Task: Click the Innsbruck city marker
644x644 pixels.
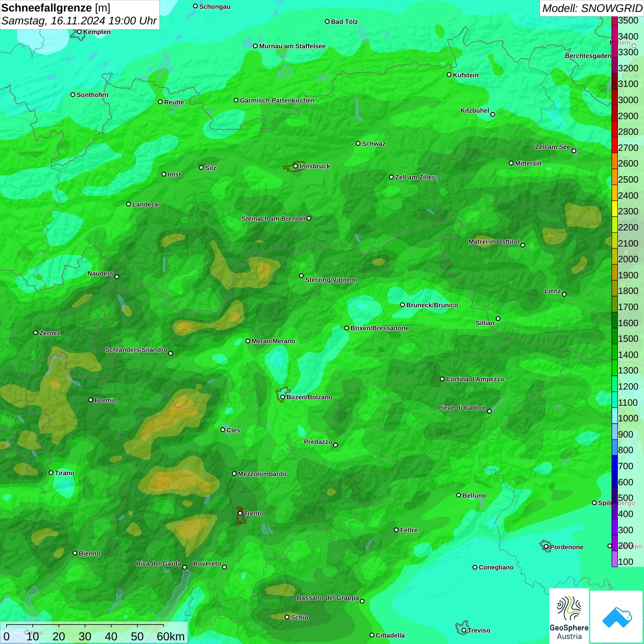Action: point(295,166)
